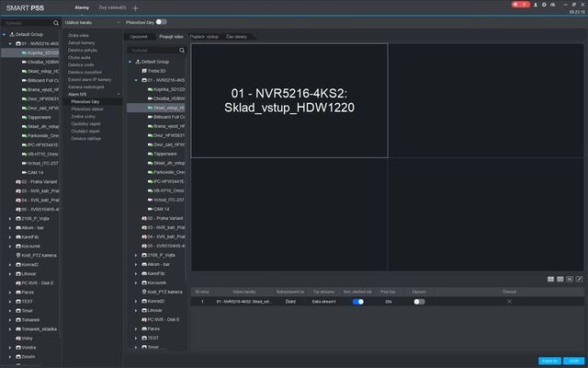Image resolution: width=588 pixels, height=368 pixels.
Task: Collapse Default Group in left tree
Action: [5, 34]
